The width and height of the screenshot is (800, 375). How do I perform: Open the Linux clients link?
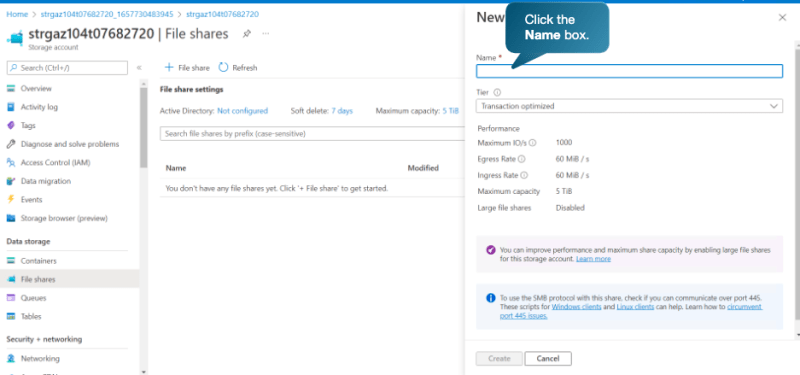pyautogui.click(x=635, y=307)
